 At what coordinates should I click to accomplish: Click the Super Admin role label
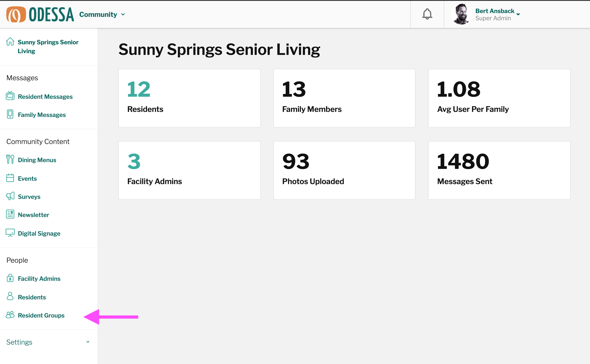coord(493,18)
